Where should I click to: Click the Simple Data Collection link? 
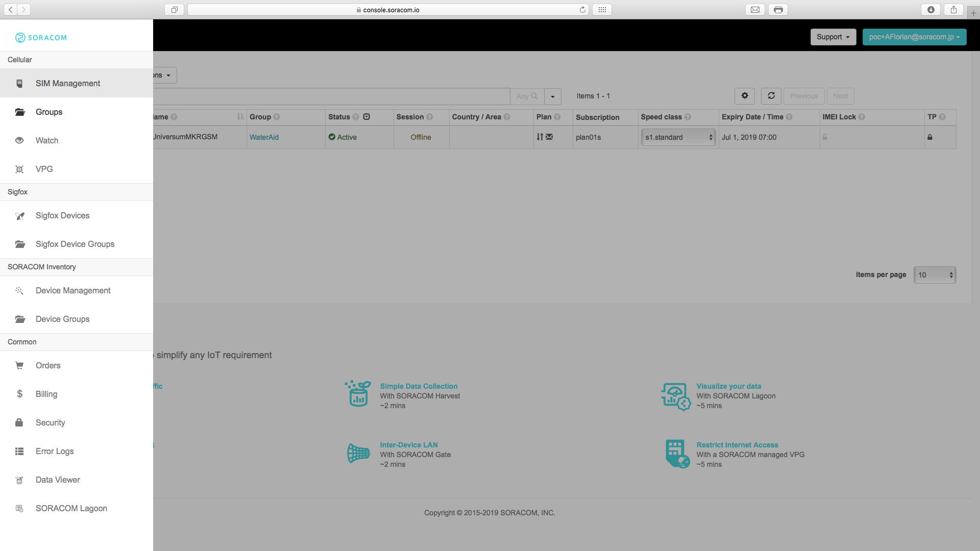(x=419, y=386)
